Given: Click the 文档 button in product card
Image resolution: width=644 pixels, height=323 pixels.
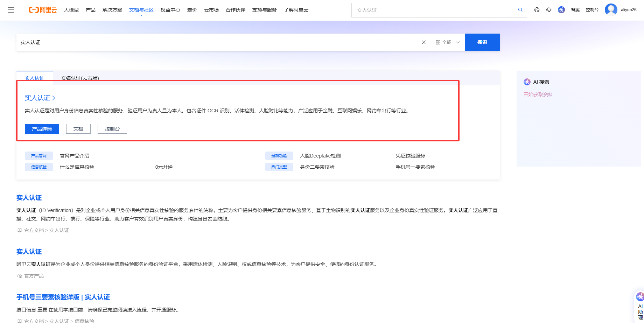Looking at the screenshot, I should click(78, 129).
